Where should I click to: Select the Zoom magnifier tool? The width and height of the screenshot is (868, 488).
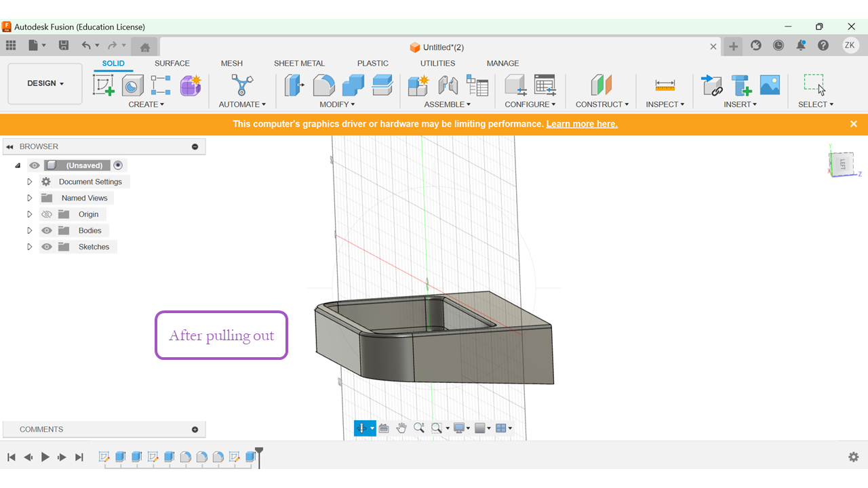click(419, 428)
